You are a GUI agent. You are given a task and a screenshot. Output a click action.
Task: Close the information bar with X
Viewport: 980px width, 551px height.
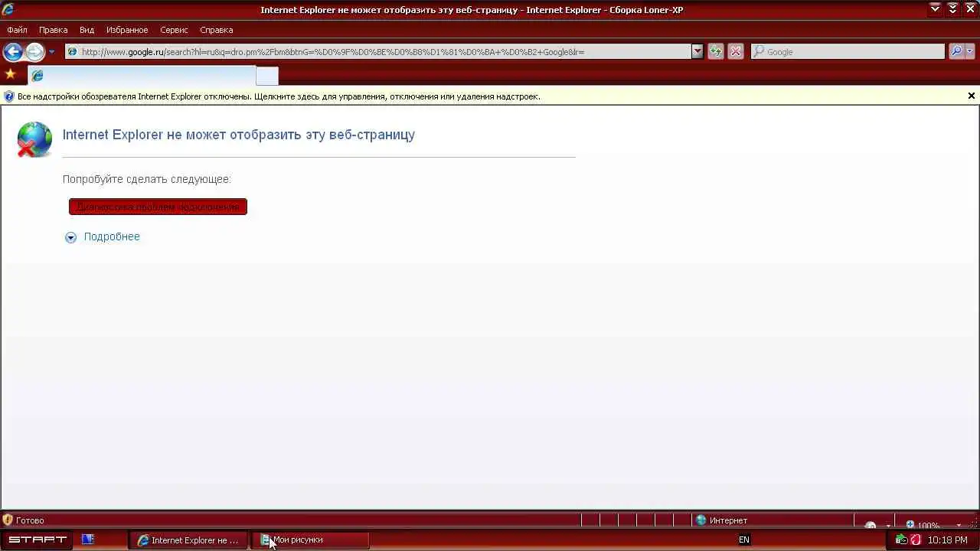pos(972,96)
